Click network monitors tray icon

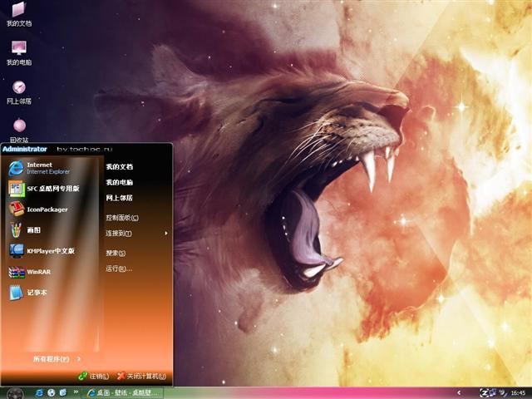point(493,392)
